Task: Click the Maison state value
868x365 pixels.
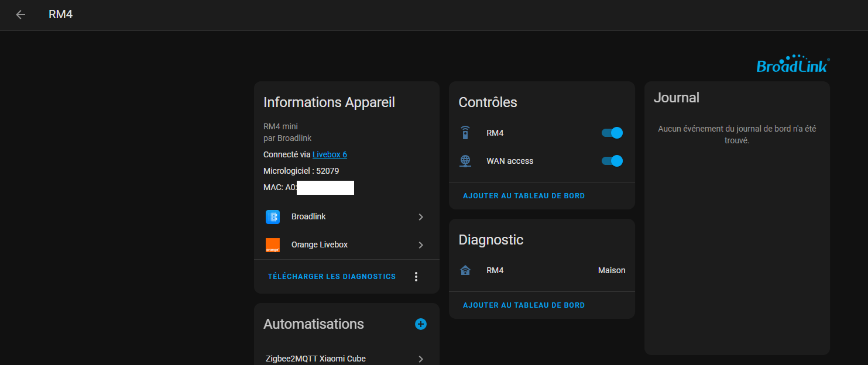Action: click(612, 270)
